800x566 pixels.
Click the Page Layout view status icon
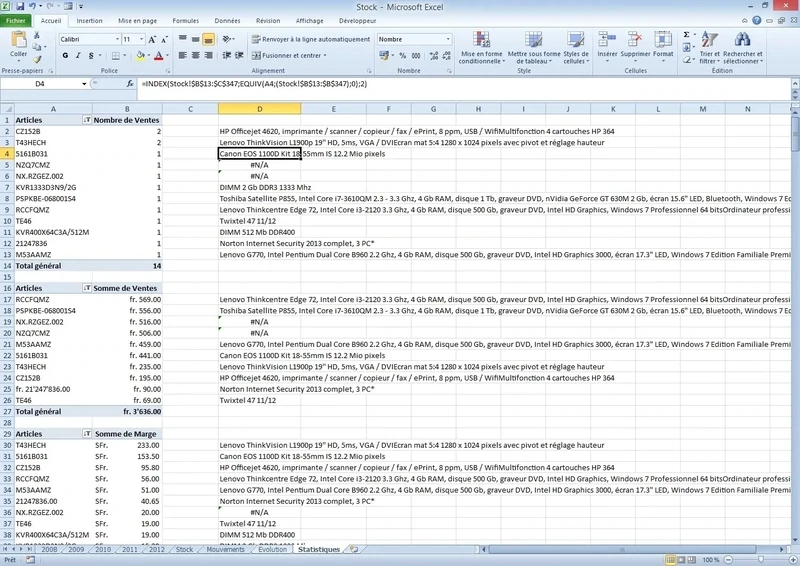tap(681, 560)
